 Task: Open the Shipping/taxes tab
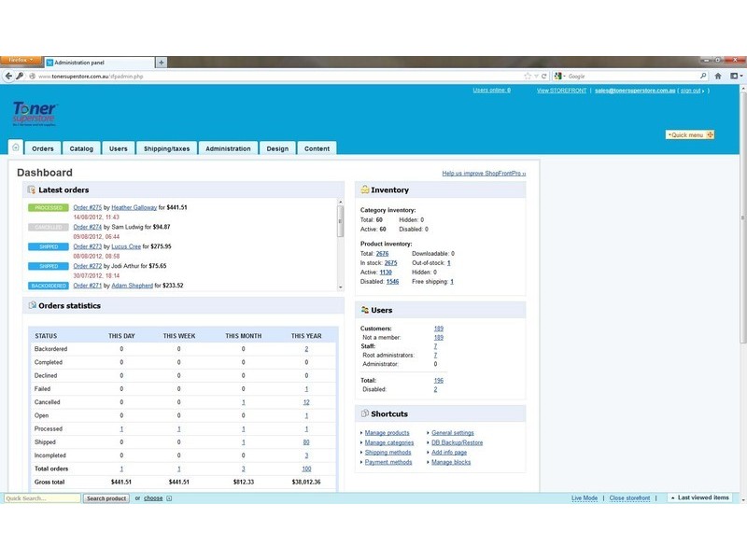[x=167, y=148]
